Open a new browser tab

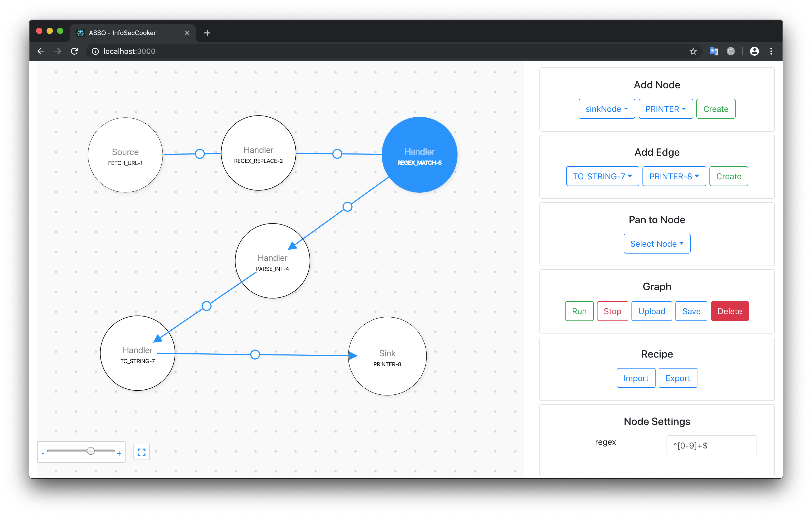[207, 33]
